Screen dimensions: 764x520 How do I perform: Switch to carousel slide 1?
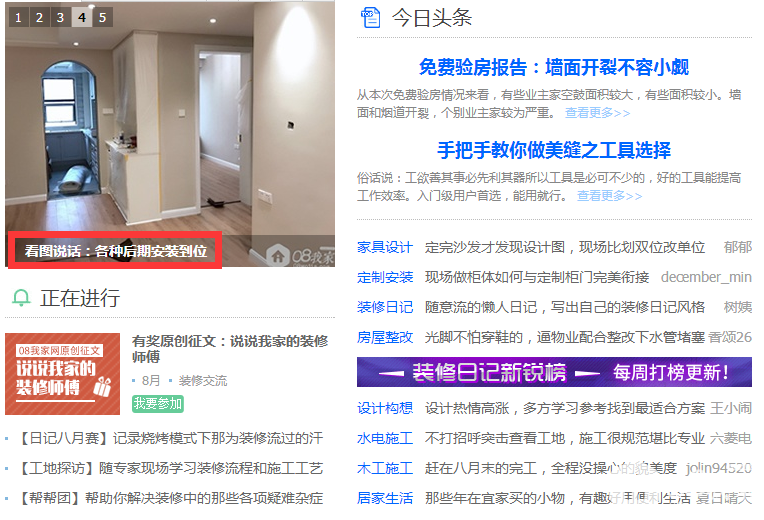coord(19,18)
